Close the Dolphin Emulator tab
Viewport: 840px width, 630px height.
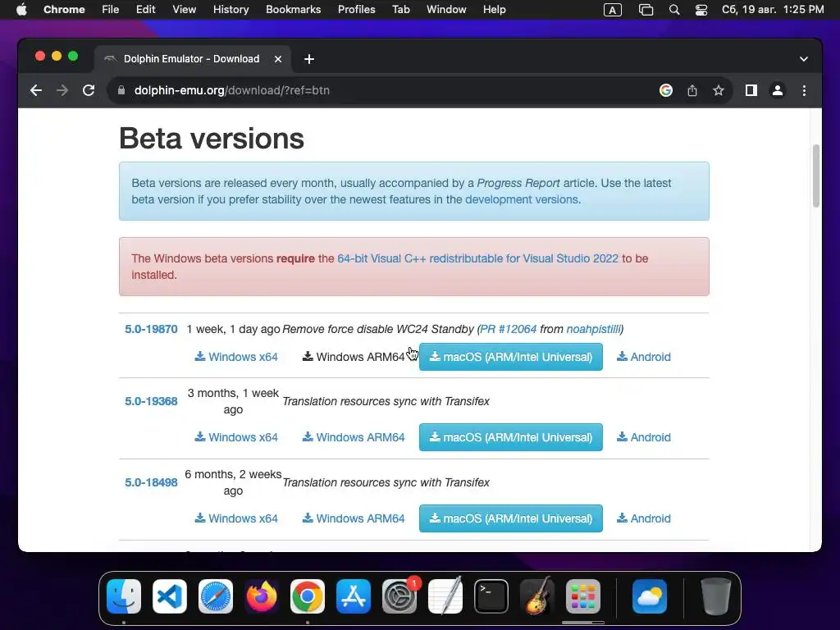(278, 59)
